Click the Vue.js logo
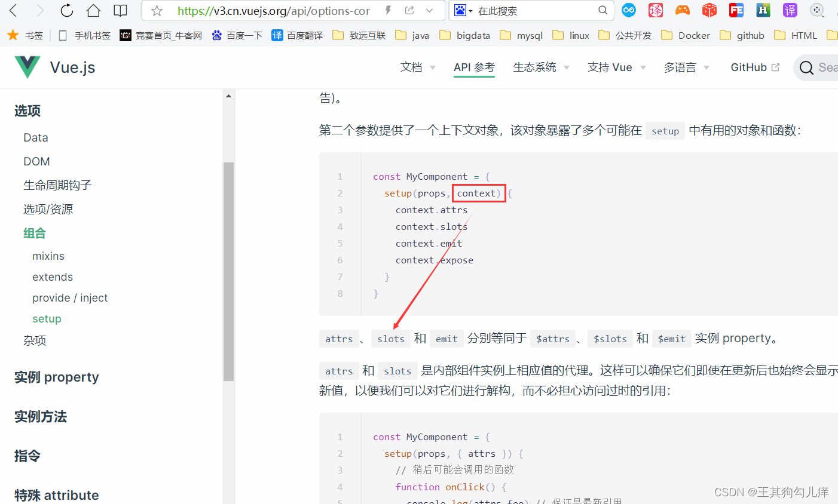 pyautogui.click(x=27, y=67)
